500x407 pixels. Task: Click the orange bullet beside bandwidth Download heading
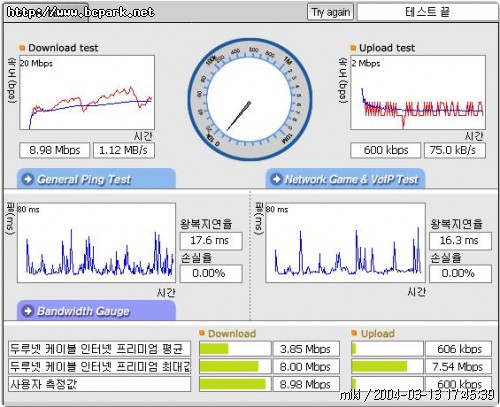[202, 333]
